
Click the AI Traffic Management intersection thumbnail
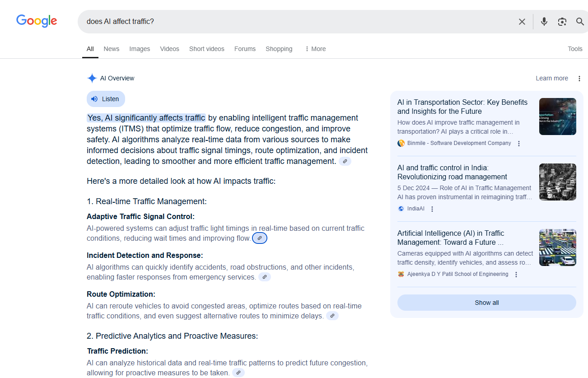[x=558, y=247]
